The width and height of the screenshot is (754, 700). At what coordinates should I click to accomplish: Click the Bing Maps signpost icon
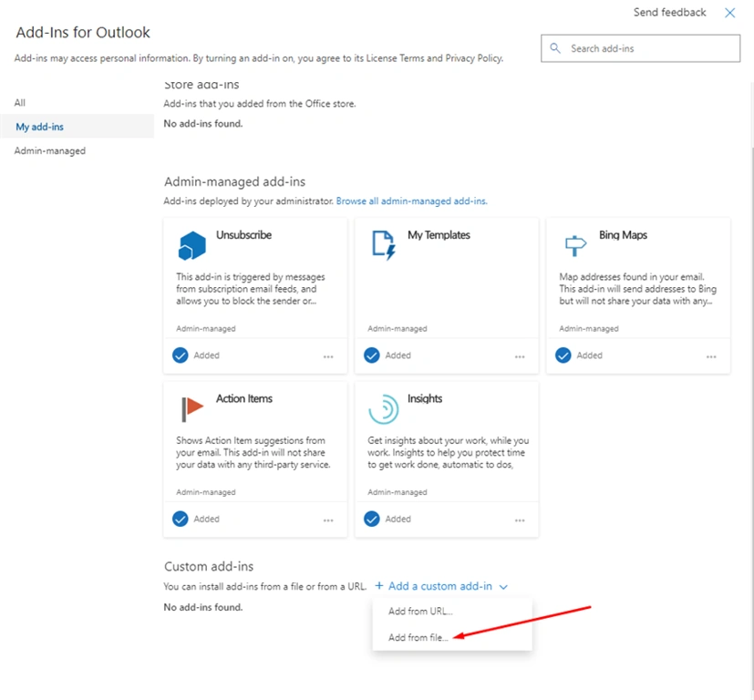575,246
